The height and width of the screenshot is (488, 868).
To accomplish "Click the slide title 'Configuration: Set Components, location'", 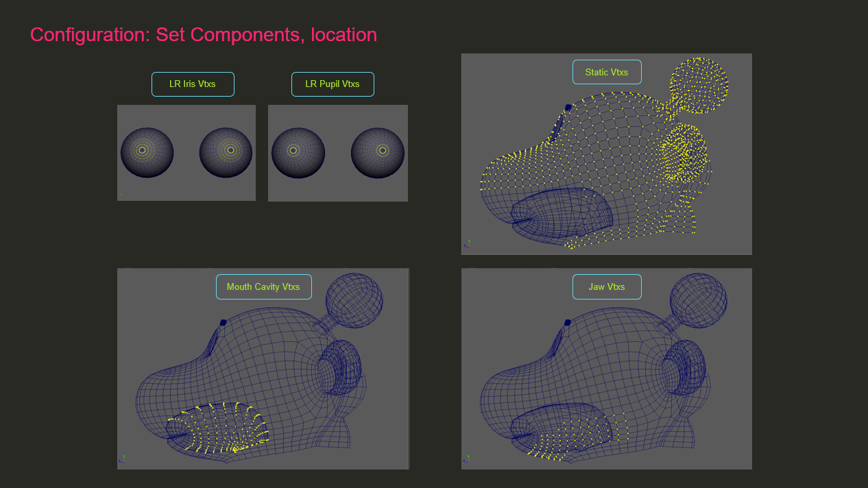I will click(x=204, y=34).
